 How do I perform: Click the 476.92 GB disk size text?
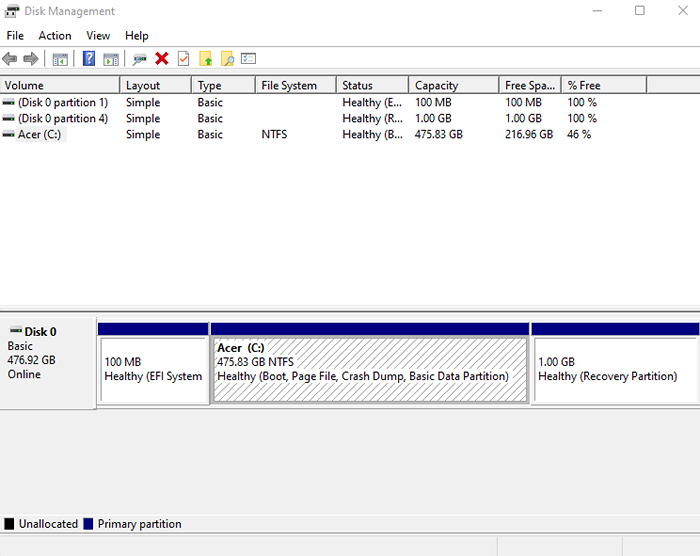(31, 360)
